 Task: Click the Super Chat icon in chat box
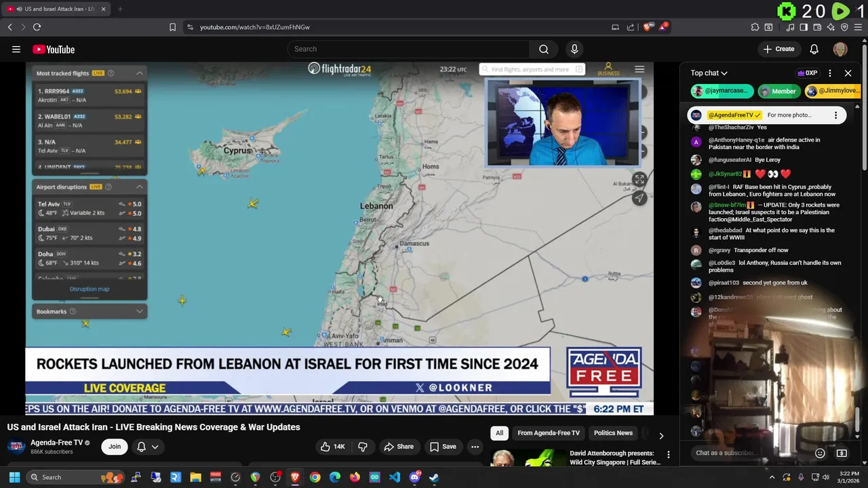coord(842,453)
